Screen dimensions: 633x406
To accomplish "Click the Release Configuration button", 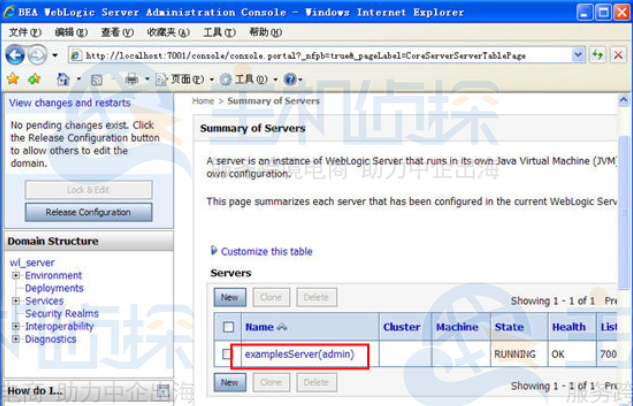I will click(x=88, y=212).
